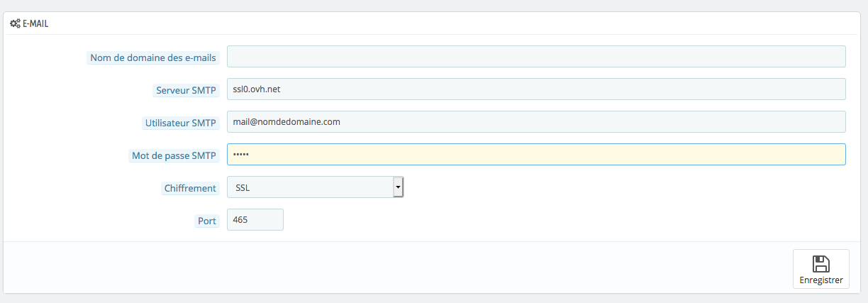Image resolution: width=868 pixels, height=303 pixels.
Task: Click the Nom de domaine des e-mails label
Action: point(153,58)
